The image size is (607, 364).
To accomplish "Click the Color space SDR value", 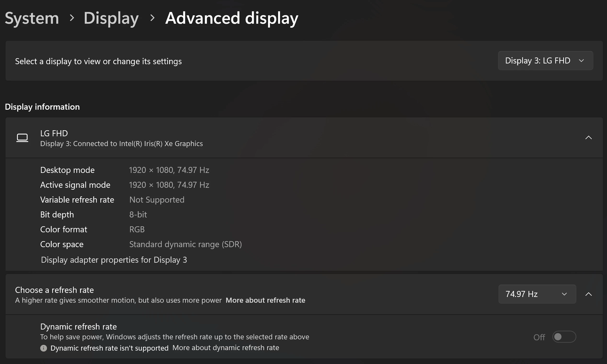I will point(185,244).
